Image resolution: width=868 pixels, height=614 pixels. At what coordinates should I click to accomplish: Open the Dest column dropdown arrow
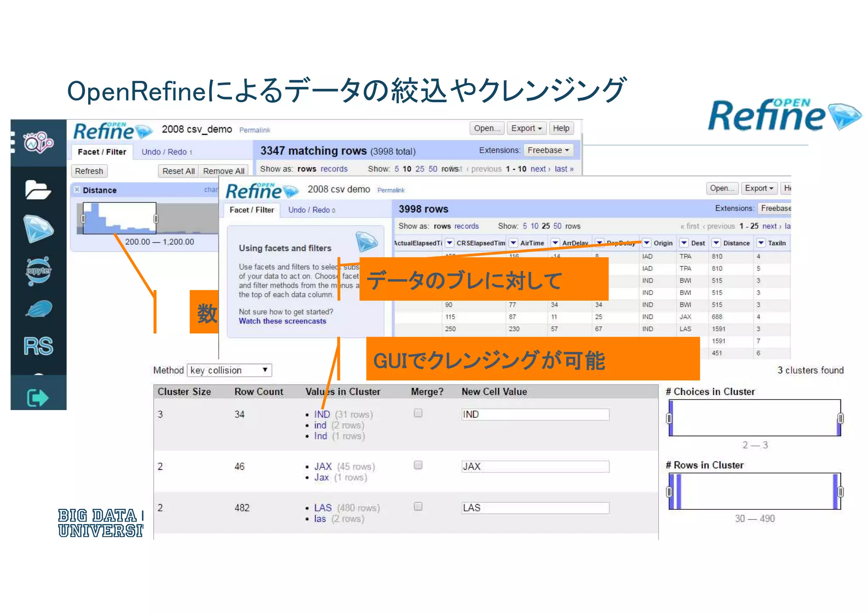(684, 243)
